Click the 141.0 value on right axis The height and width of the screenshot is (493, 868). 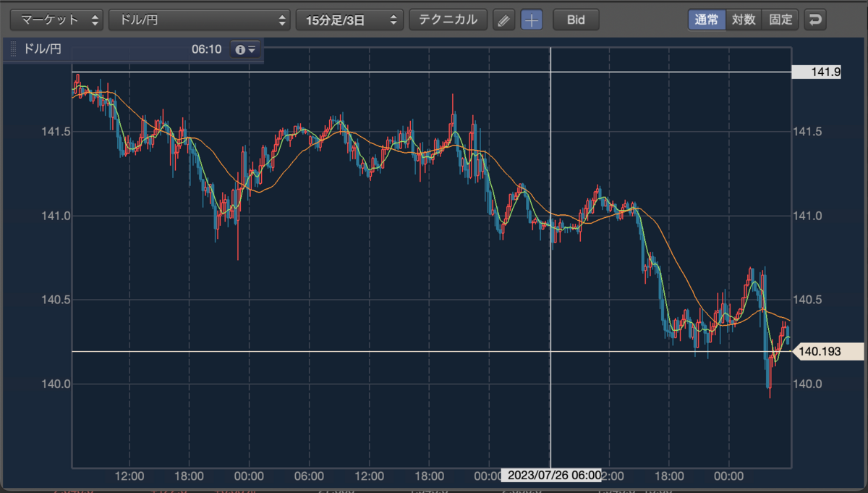point(809,216)
